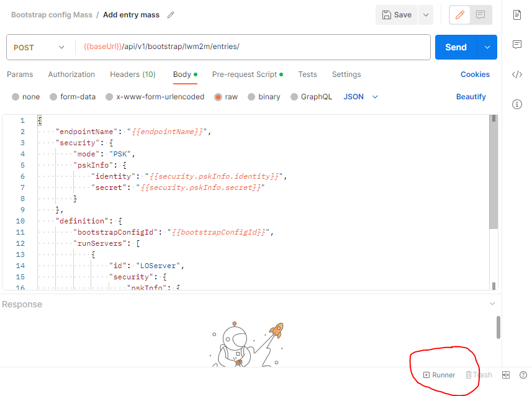
Task: Select the GraphQL body type
Action: point(312,97)
